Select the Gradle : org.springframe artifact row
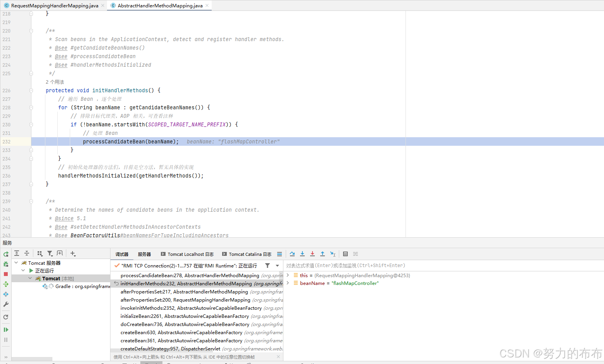Screen dimensions: 604x364 point(61,286)
